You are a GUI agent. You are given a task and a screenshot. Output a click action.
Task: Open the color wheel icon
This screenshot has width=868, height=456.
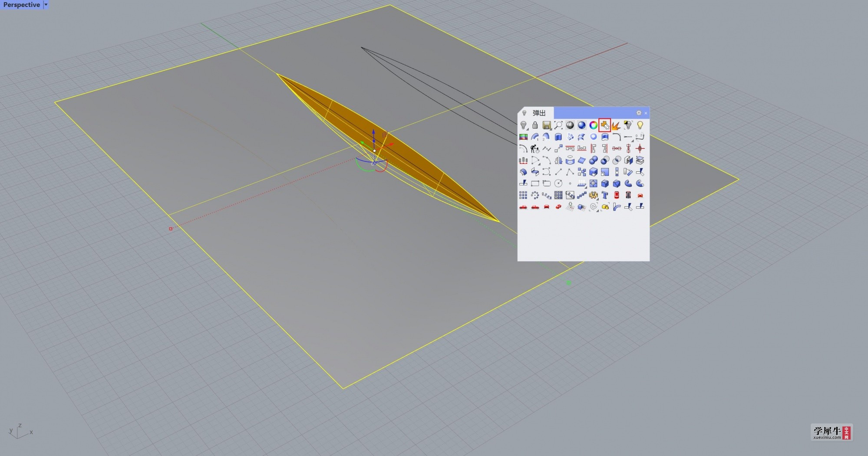[x=593, y=125]
